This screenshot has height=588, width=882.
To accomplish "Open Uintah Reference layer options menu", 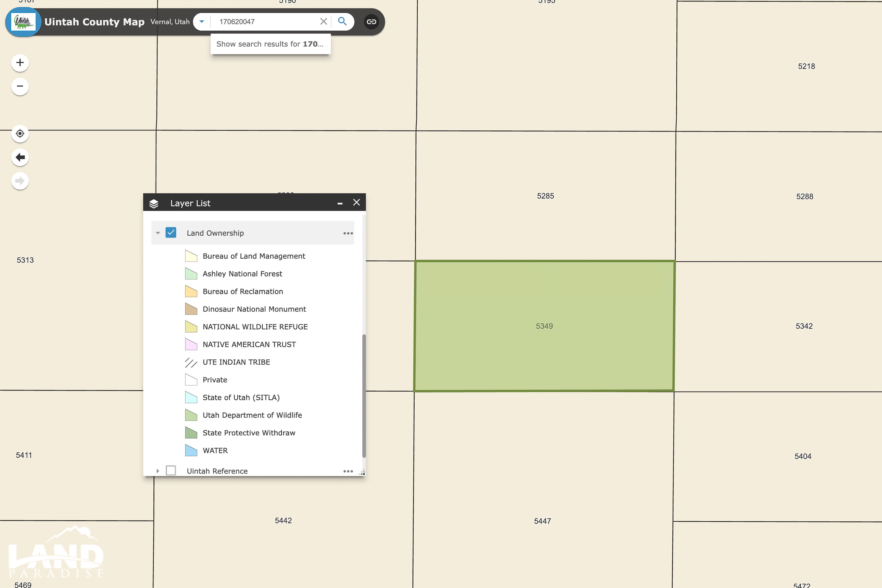I will (348, 471).
